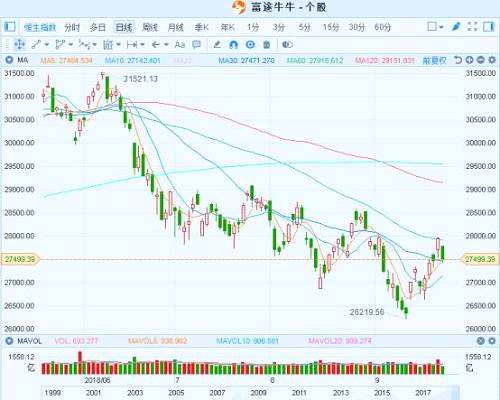This screenshot has height=400, width=500.
Task: Select the 30分 minute interval
Action: pos(357,27)
